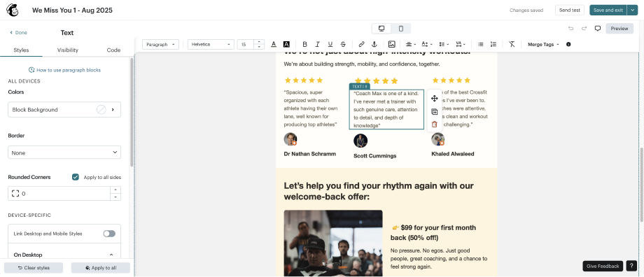Screen dimensions: 644x277
Task: Switch to the Styles tab
Action: [x=22, y=50]
